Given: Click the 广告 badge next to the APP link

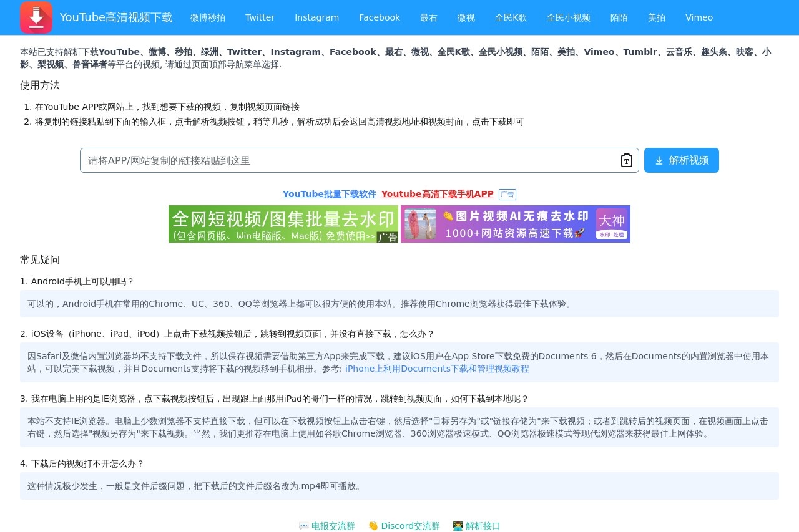Looking at the screenshot, I should [507, 194].
